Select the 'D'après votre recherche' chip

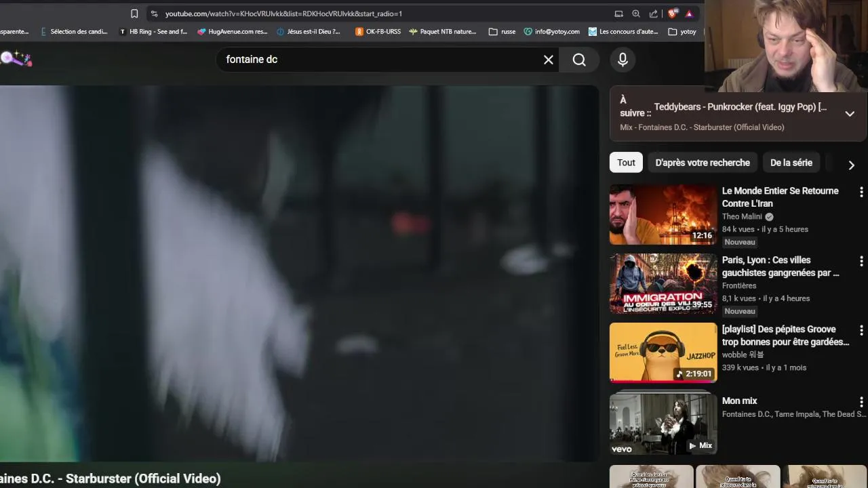(703, 163)
